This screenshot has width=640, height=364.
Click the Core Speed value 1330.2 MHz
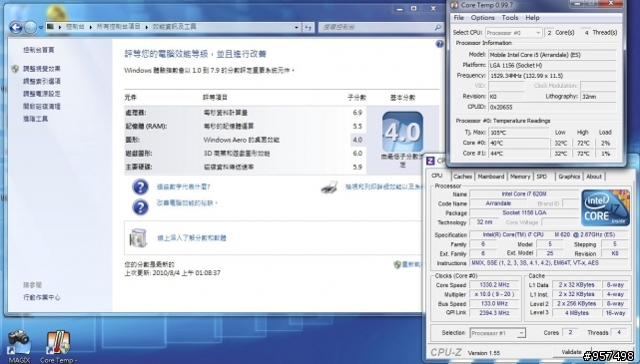(x=494, y=285)
